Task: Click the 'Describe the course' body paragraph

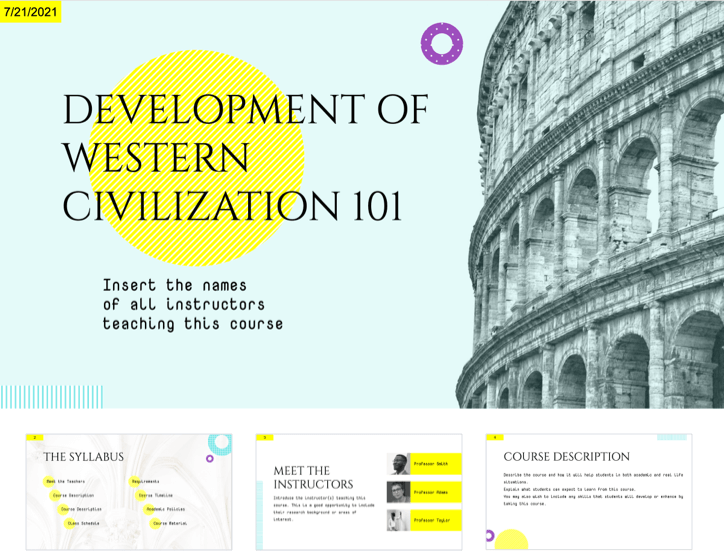Action: 593,489
